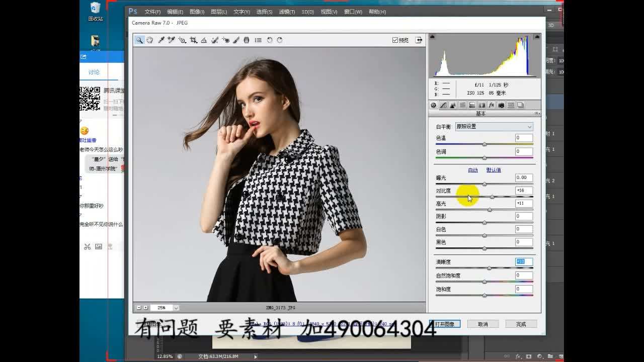Toggle shadow clipping warning on histogram
This screenshot has height=362, width=644.
[x=432, y=37]
